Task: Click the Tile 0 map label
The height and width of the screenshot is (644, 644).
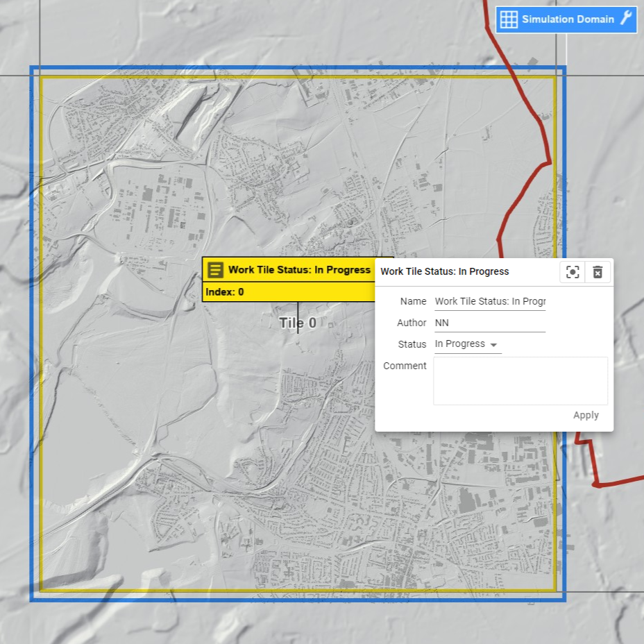Action: (298, 323)
